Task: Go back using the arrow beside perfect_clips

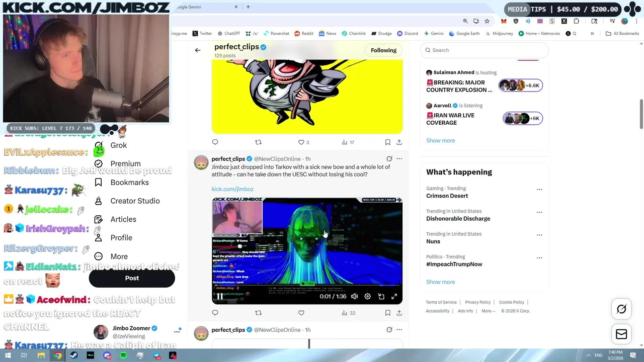Action: 198,50
